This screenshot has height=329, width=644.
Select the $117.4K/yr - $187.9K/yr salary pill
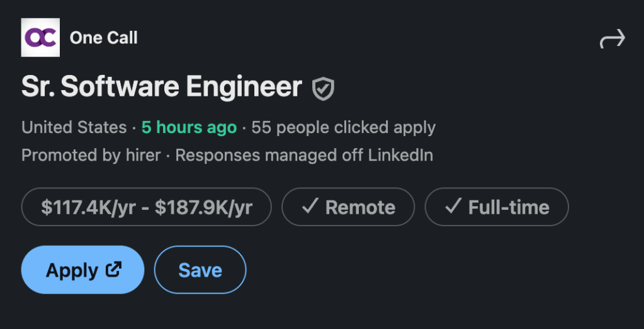tap(147, 207)
